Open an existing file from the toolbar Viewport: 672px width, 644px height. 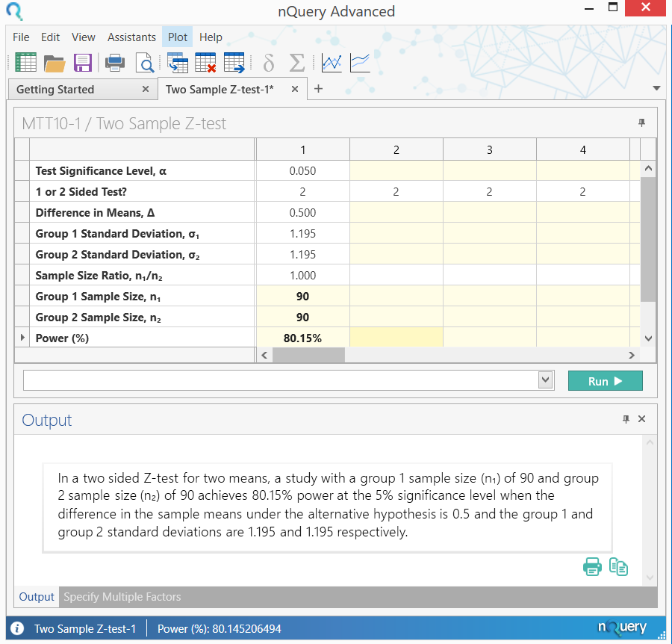click(54, 62)
